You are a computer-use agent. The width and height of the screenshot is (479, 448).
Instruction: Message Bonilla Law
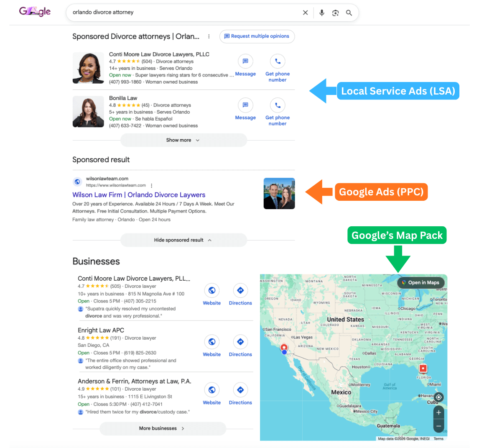tap(245, 109)
